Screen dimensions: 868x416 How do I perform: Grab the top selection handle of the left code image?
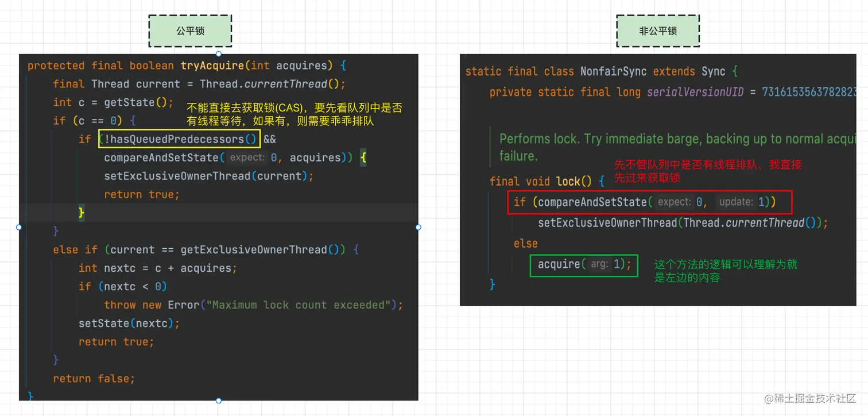click(x=219, y=54)
